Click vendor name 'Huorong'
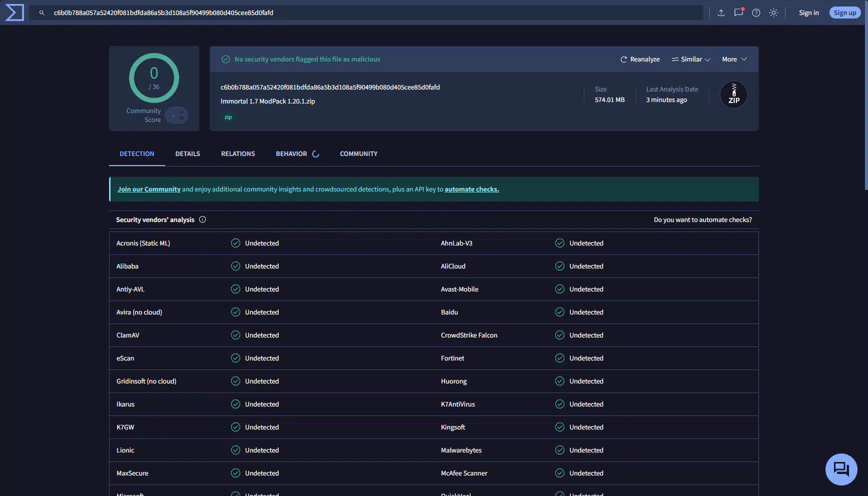The height and width of the screenshot is (496, 868). (x=454, y=381)
